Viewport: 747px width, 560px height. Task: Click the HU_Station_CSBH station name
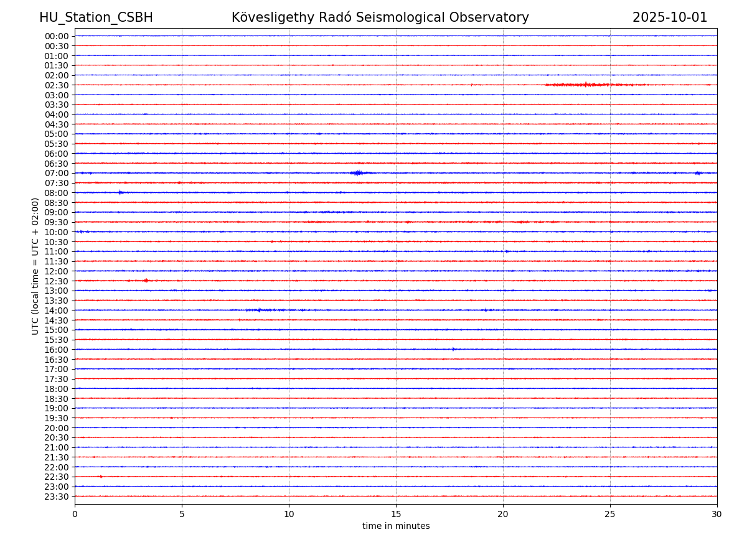coord(96,17)
